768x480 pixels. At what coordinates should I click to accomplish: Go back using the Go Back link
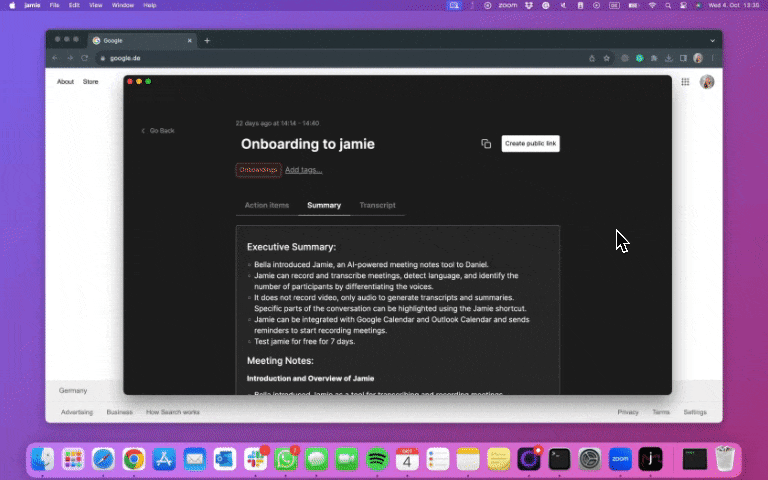158,131
